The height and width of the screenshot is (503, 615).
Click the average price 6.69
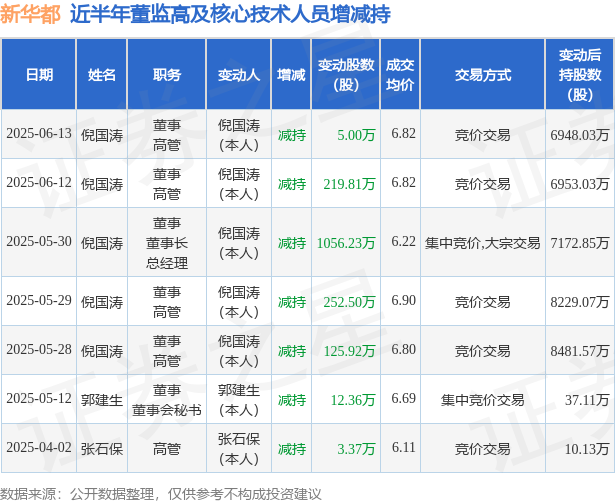tap(403, 399)
